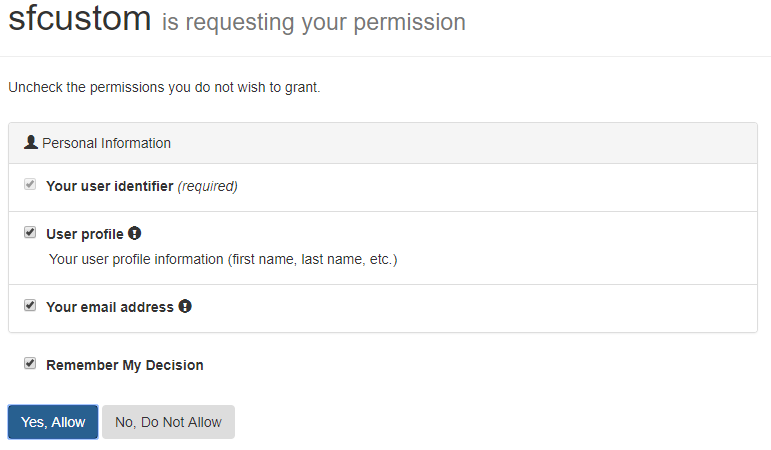The width and height of the screenshot is (771, 450).
Task: Click the info icon beside User profile
Action: (x=134, y=233)
